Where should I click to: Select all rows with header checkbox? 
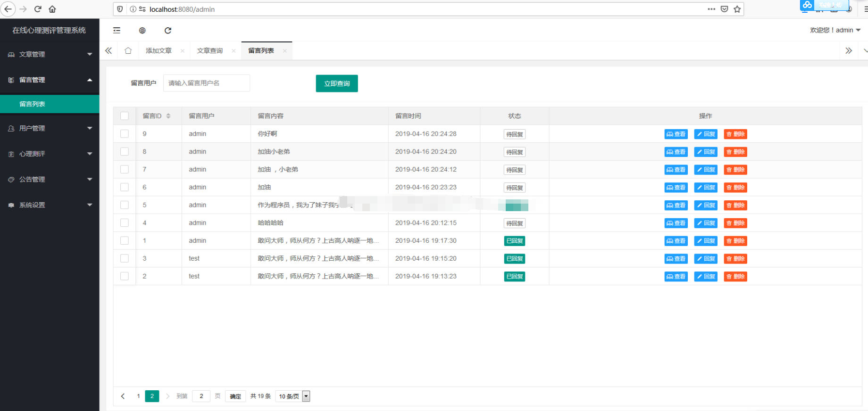(125, 116)
